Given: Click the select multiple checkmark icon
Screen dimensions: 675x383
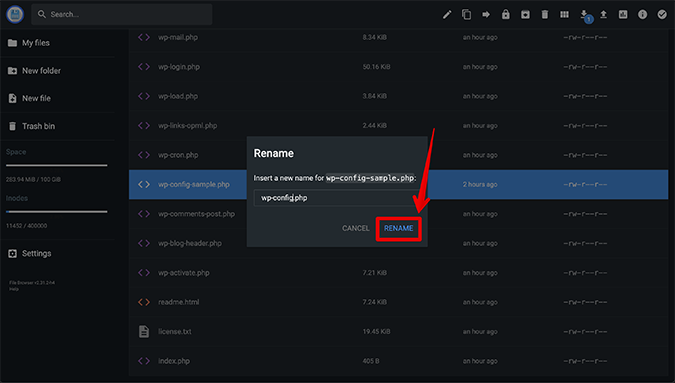Looking at the screenshot, I should click(x=662, y=15).
